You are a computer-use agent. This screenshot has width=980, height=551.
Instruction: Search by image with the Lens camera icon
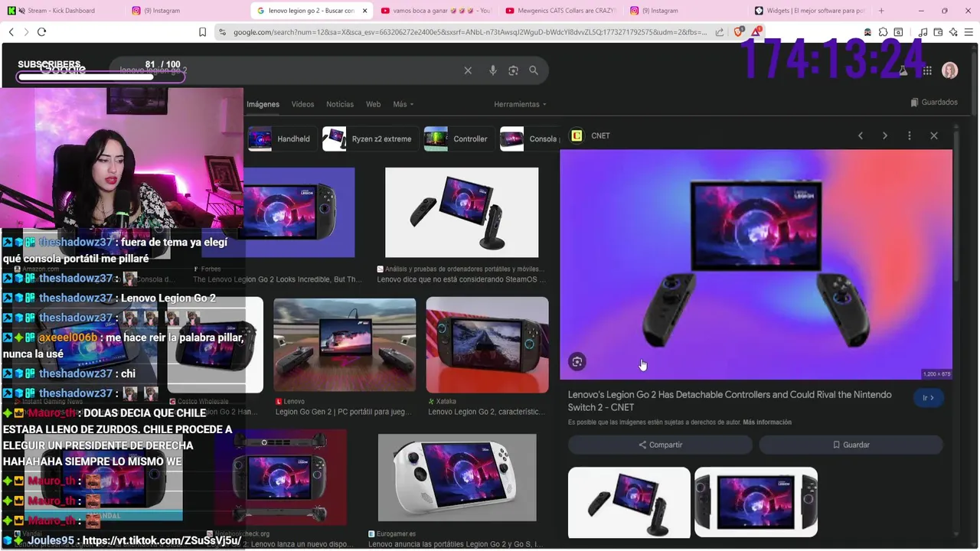tap(513, 70)
